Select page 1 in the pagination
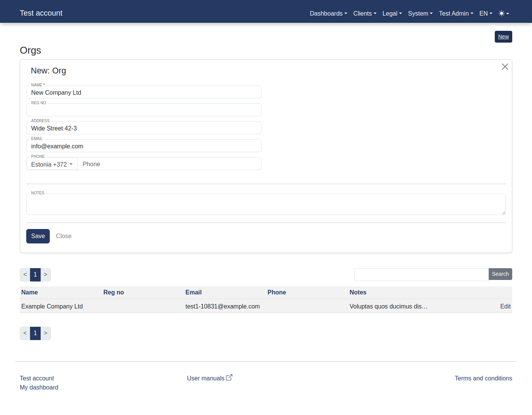The width and height of the screenshot is (532, 415). (x=35, y=274)
